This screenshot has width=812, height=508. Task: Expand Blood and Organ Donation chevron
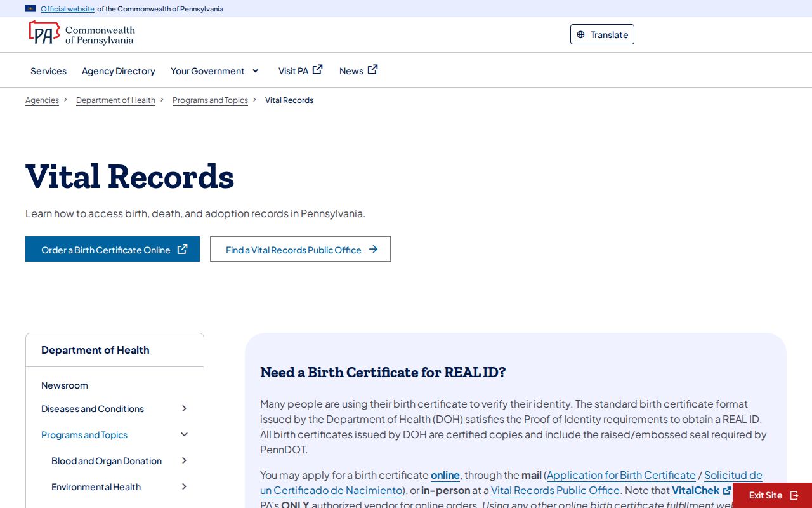184,460
